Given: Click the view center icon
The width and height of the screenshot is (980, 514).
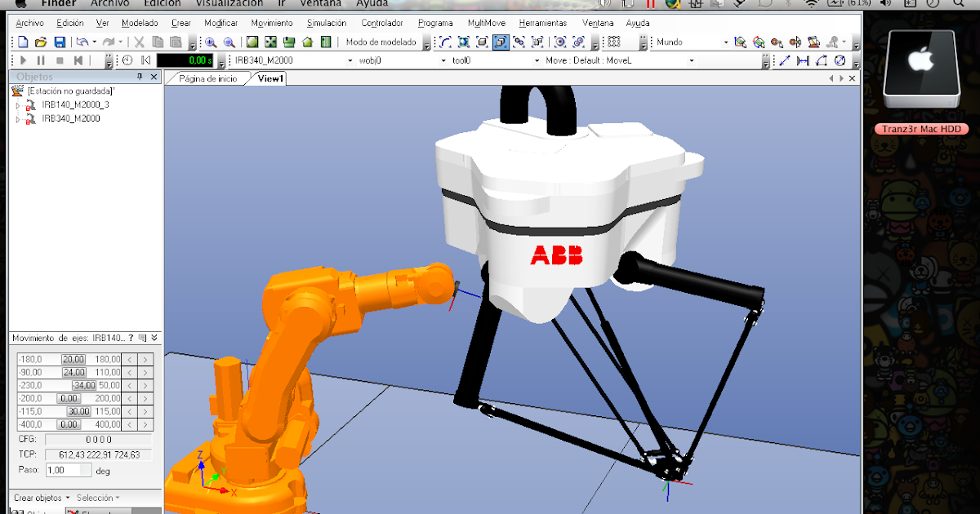Looking at the screenshot, I should point(271,42).
